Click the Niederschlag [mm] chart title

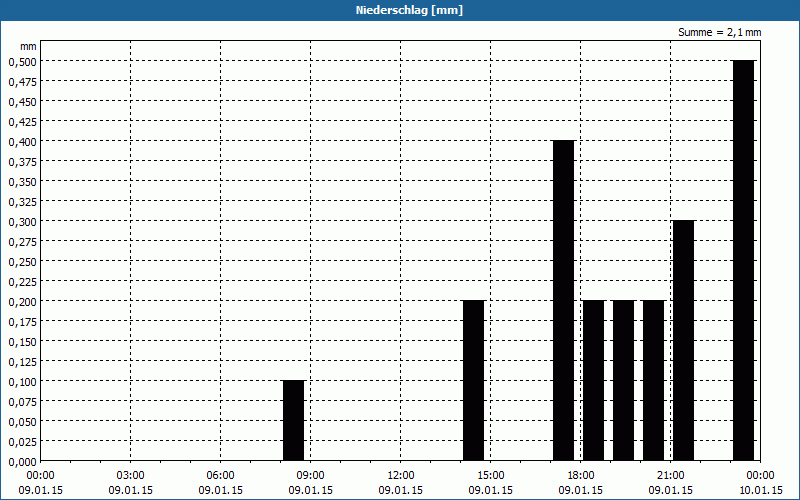[x=409, y=10]
